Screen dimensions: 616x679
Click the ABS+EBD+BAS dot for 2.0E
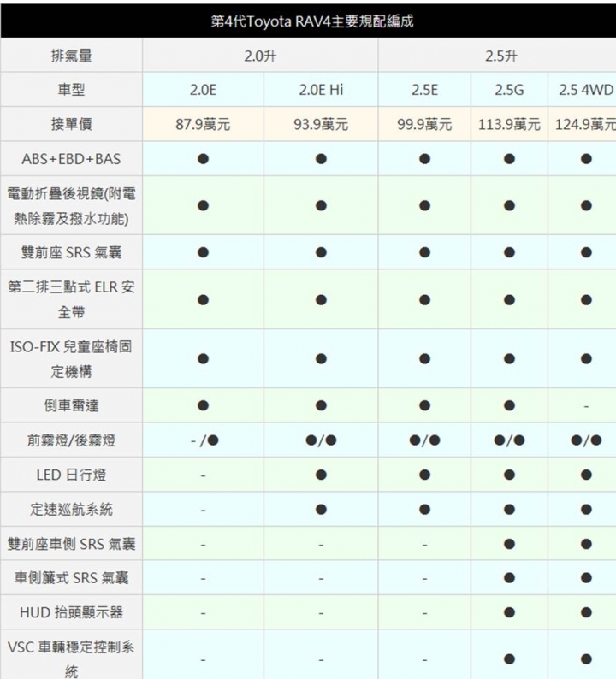coord(203,159)
